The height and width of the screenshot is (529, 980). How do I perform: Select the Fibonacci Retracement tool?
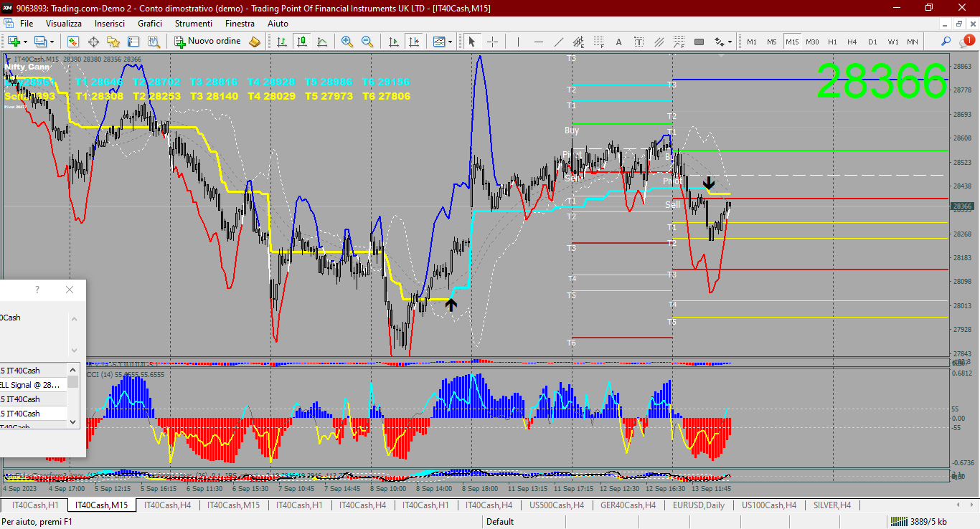pos(599,42)
